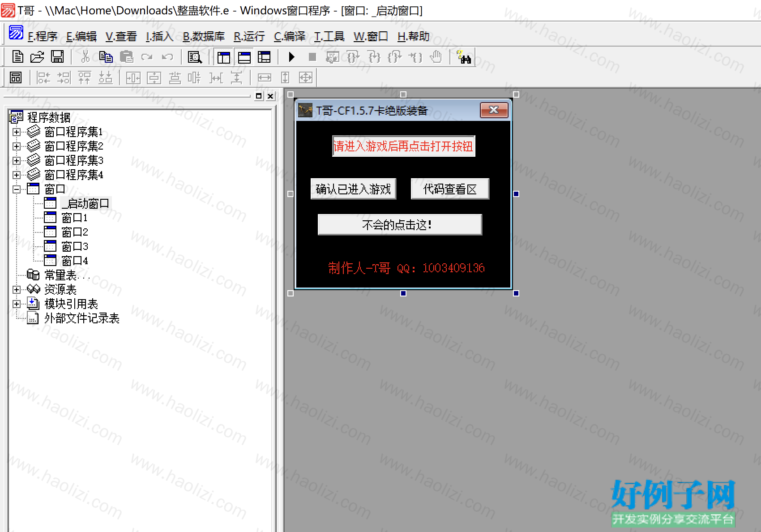Screen dimensions: 761x532
Task: Run the program with the play icon
Action: click(x=291, y=57)
